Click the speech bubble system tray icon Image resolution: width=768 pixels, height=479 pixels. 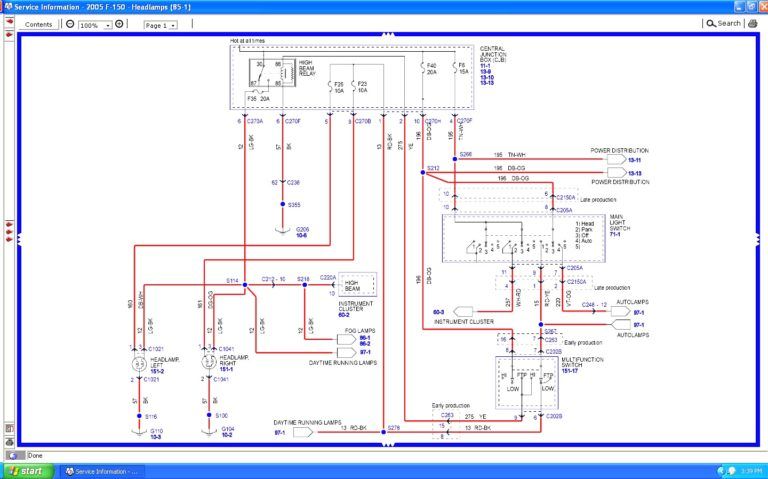tap(732, 471)
